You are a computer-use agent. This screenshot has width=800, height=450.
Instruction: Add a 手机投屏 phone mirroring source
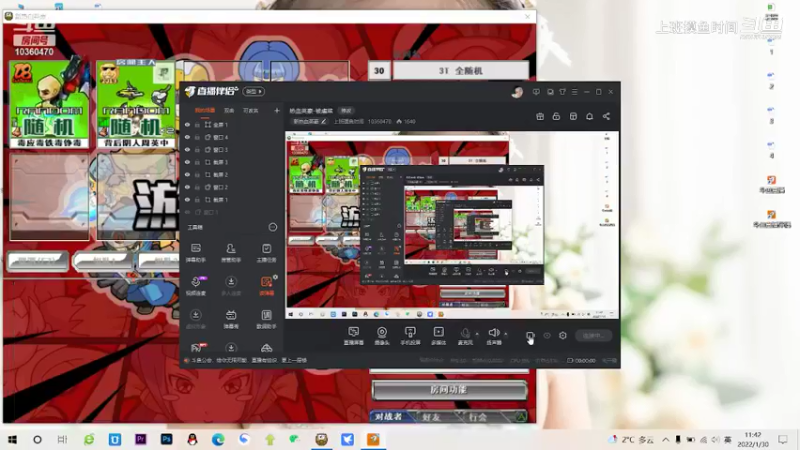click(410, 336)
